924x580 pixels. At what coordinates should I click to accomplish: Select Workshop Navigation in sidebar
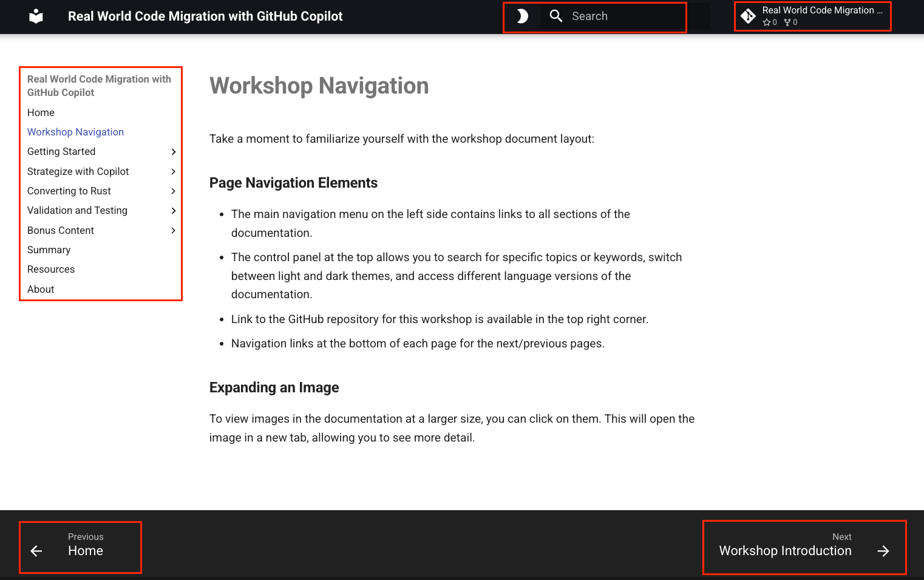tap(75, 132)
